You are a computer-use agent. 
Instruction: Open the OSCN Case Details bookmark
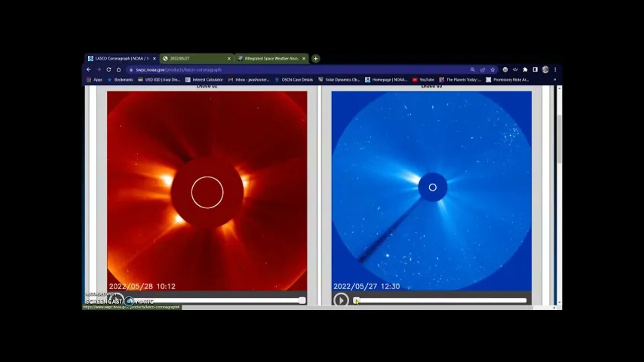(294, 79)
